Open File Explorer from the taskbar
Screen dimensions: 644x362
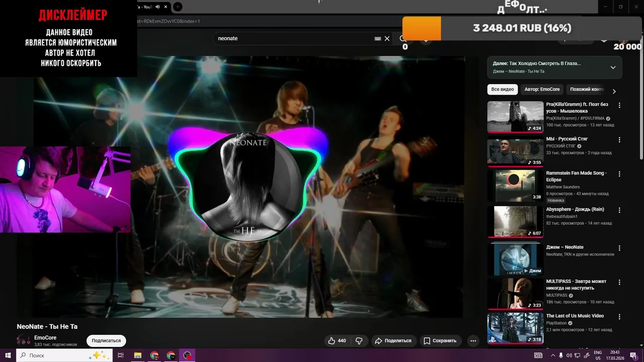point(138,355)
